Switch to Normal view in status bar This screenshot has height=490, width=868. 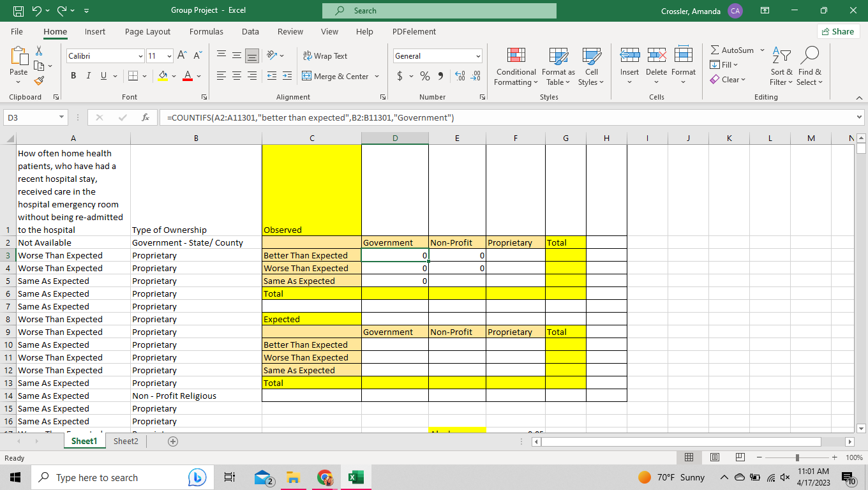(x=689, y=457)
